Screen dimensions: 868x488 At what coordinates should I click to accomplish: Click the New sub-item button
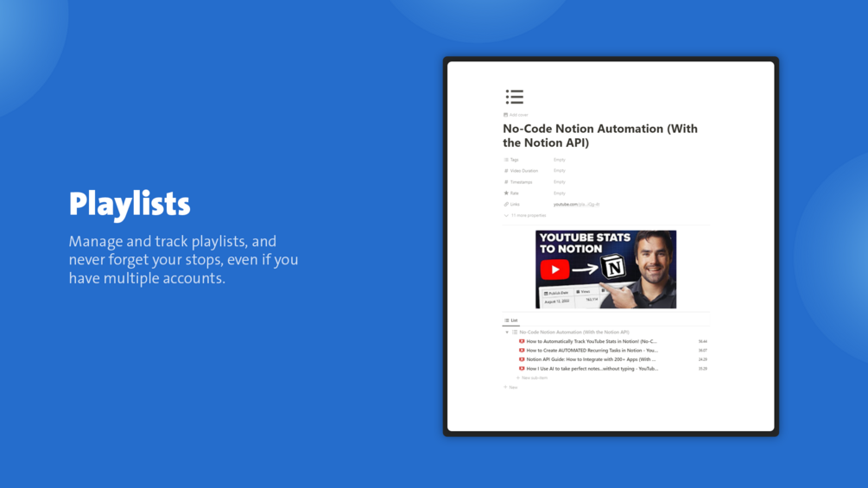(x=532, y=378)
